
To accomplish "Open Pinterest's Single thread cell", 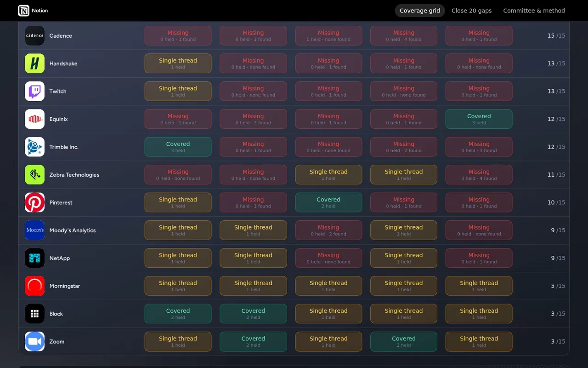I will click(178, 203).
